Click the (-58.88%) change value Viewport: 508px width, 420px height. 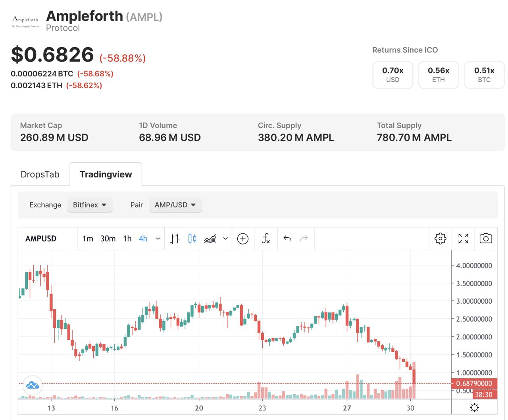[123, 58]
